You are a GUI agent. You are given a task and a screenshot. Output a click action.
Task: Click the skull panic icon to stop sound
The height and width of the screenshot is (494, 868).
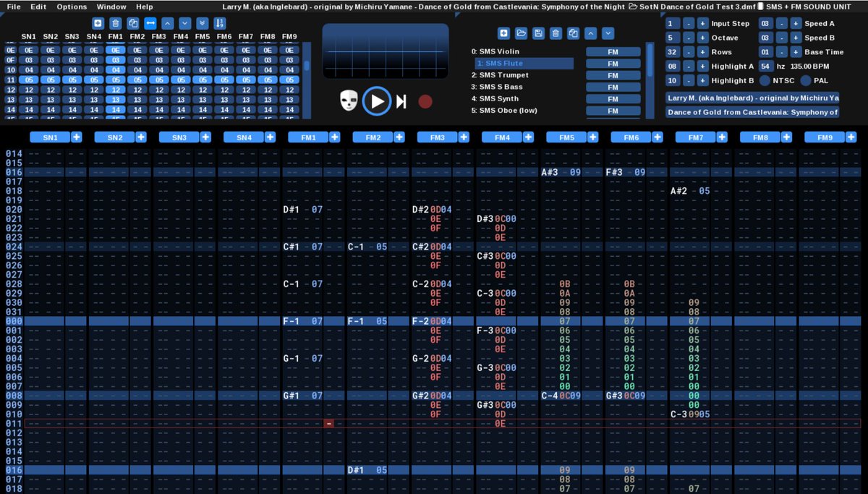(348, 101)
